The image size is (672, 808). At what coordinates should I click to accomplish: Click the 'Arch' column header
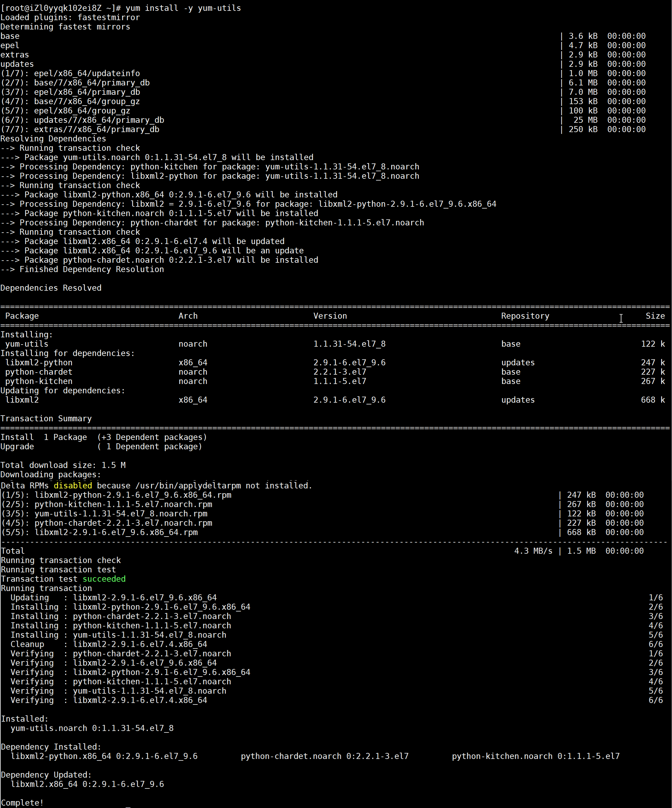188,316
